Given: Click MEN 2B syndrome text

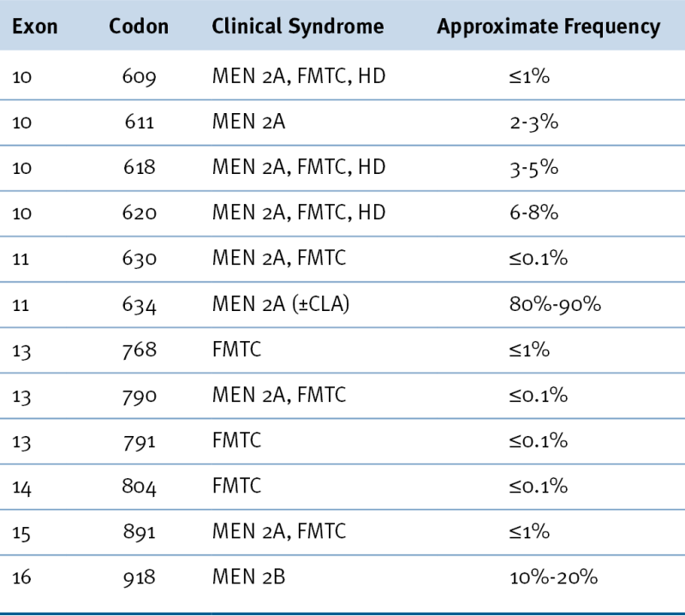Looking at the screenshot, I should 248,577.
